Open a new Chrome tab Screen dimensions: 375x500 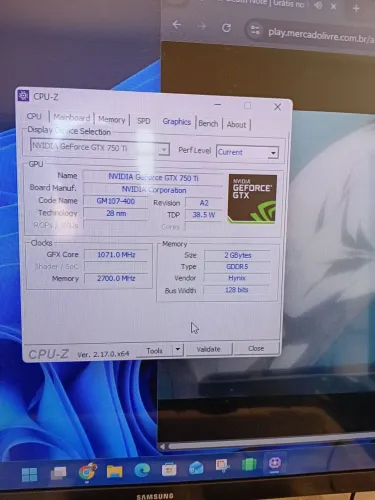(356, 8)
